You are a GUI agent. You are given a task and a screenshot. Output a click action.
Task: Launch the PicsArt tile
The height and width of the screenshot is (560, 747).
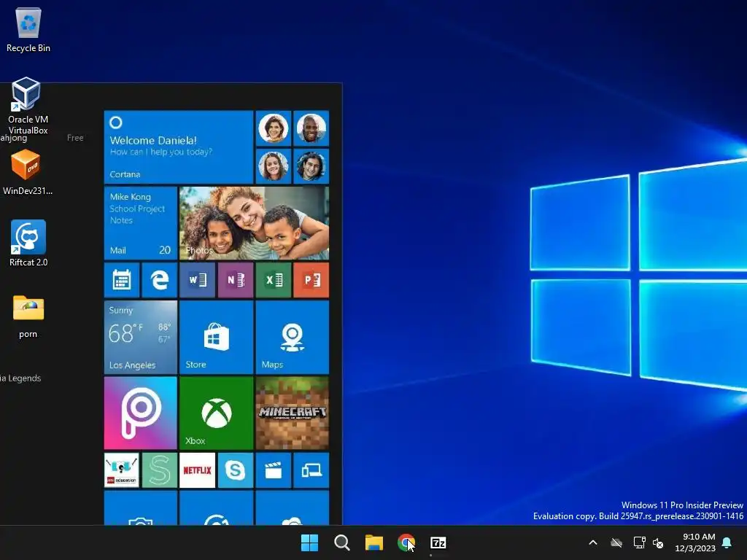pos(141,413)
